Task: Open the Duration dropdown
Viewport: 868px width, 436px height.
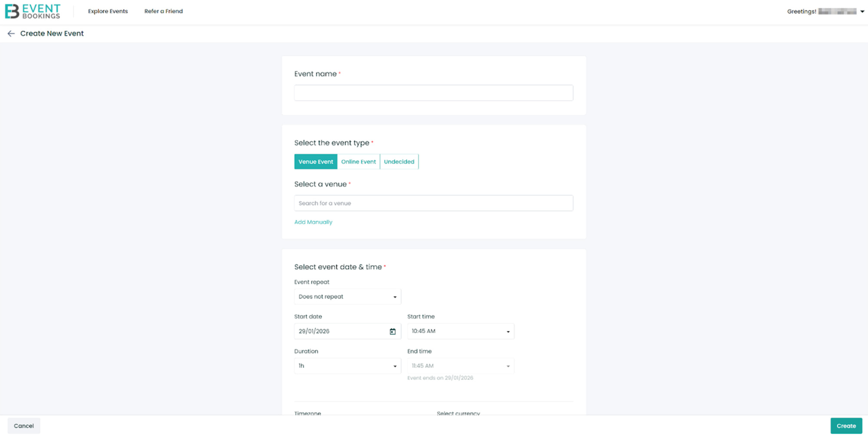Action: [347, 366]
